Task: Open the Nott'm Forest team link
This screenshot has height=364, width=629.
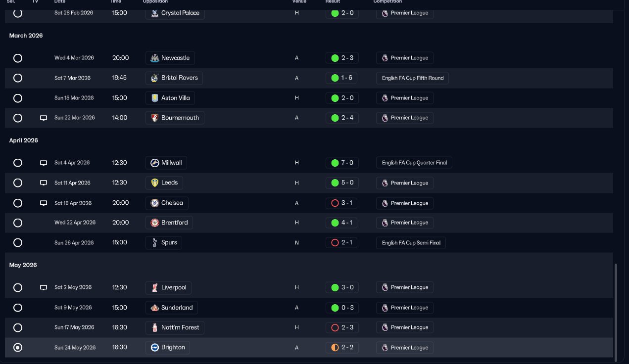Action: 180,327
